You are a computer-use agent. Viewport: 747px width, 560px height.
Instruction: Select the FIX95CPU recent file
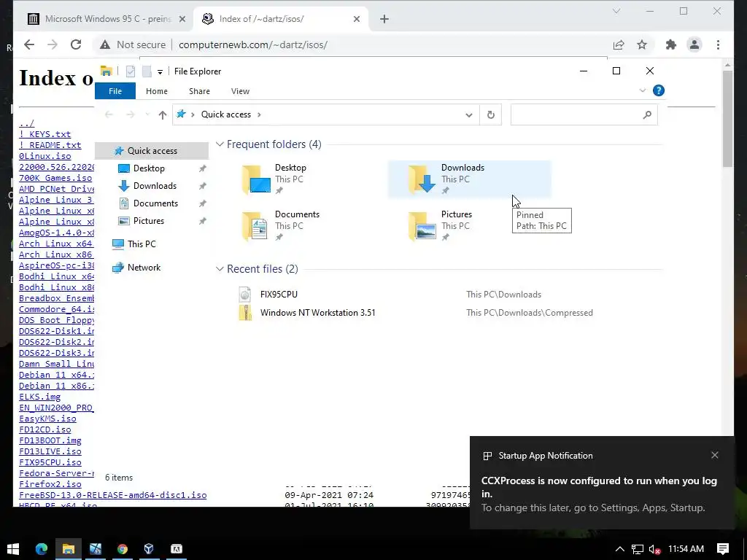(279, 295)
